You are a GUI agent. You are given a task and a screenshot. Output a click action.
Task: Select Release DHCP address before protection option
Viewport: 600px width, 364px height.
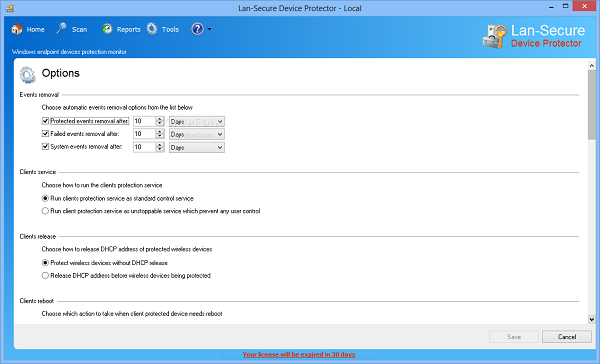tap(45, 275)
